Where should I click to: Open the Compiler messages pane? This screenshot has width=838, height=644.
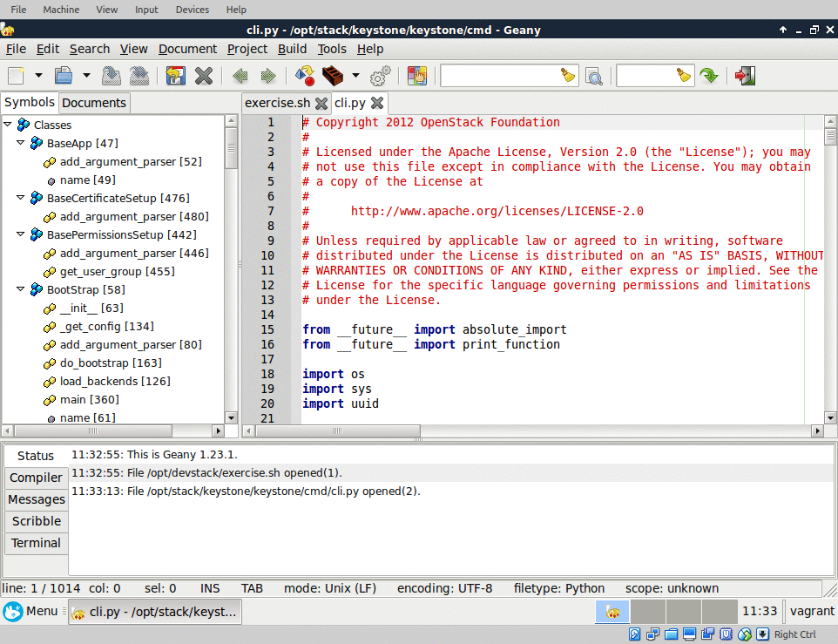click(36, 477)
